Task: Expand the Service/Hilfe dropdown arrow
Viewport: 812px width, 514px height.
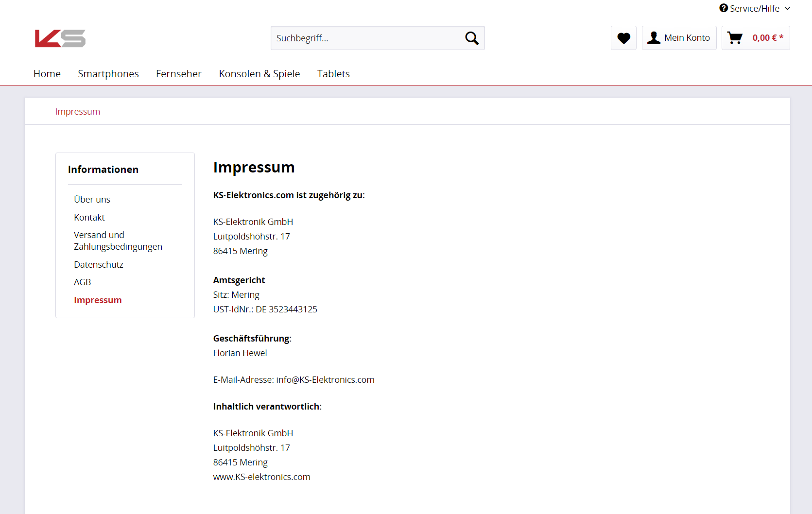Action: click(787, 8)
